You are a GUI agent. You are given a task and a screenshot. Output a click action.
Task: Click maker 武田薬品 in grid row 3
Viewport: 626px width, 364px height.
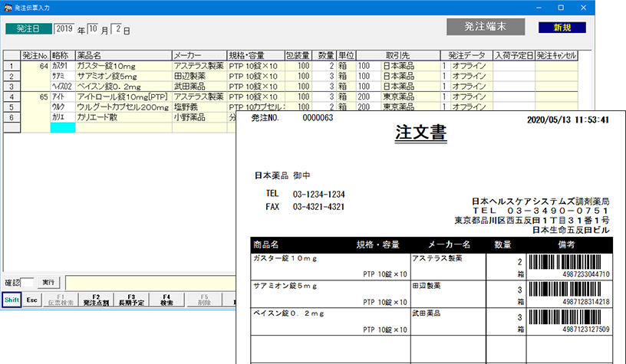pyautogui.click(x=189, y=87)
